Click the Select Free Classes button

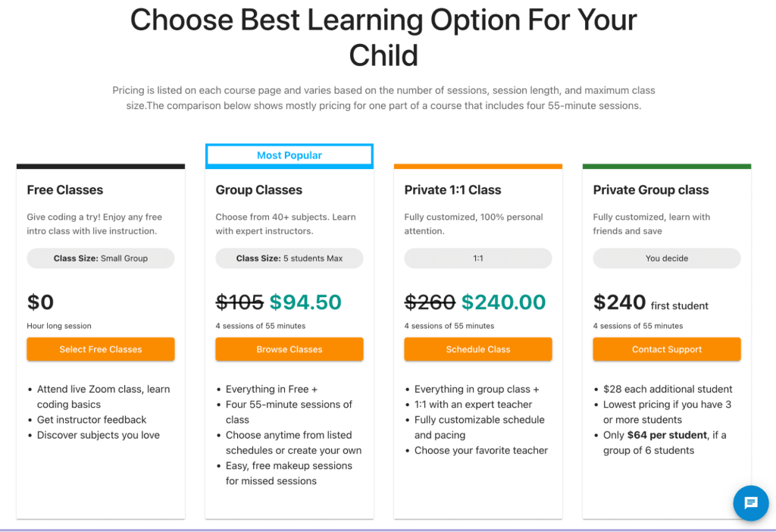pyautogui.click(x=100, y=349)
